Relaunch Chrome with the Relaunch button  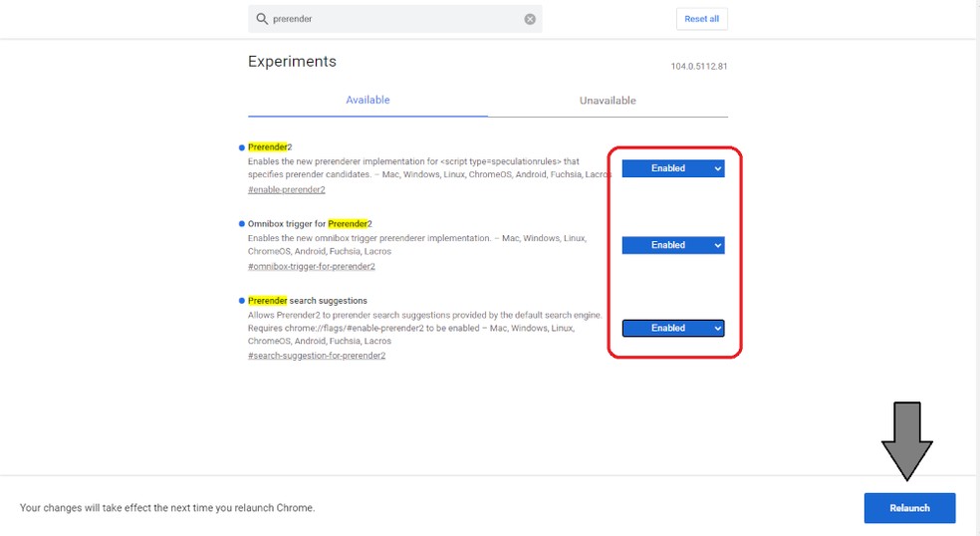pos(909,508)
